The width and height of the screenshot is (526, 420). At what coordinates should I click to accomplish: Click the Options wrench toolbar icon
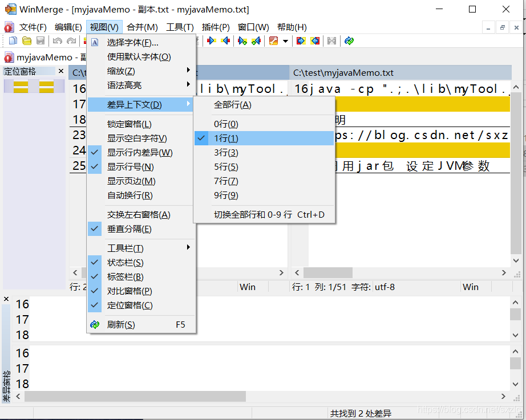(x=273, y=41)
